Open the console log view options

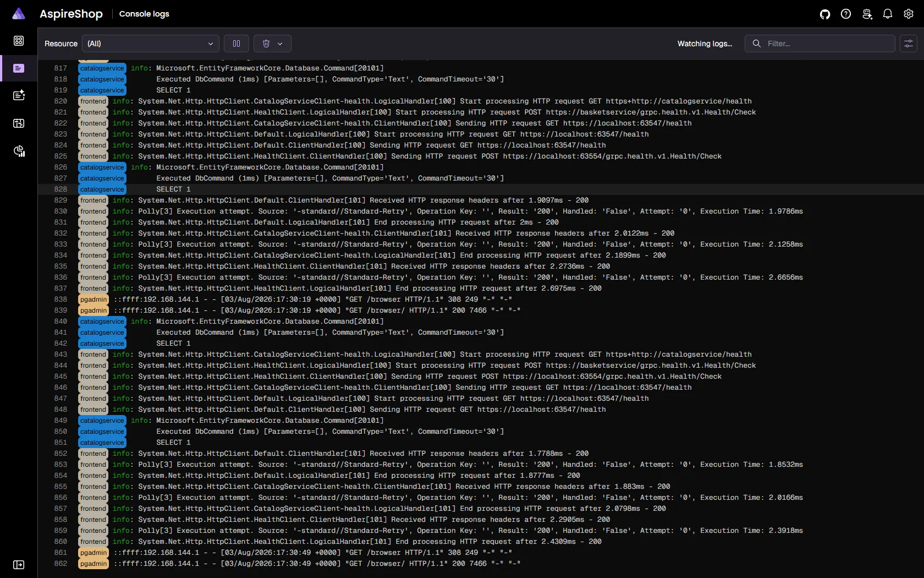[x=909, y=43]
